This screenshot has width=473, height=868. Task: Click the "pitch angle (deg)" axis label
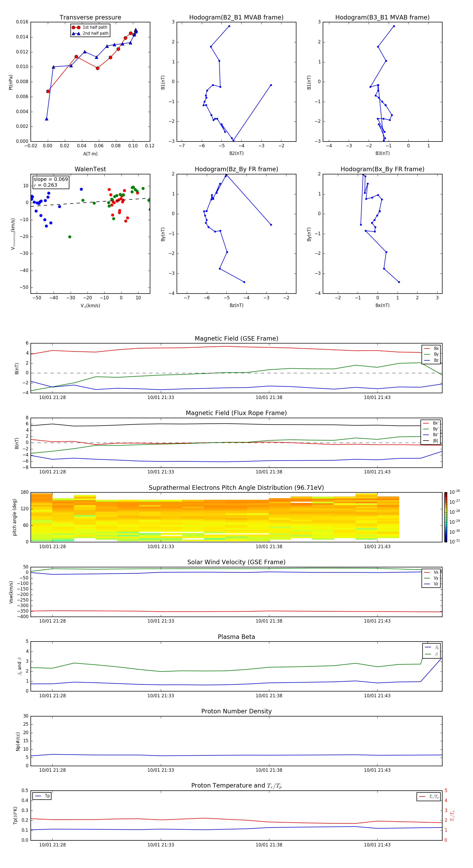(14, 517)
